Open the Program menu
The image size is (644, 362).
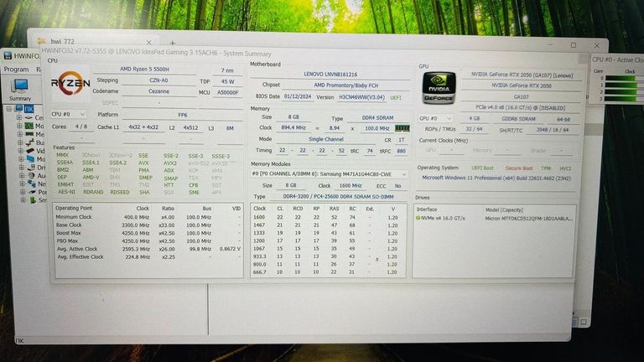point(16,70)
